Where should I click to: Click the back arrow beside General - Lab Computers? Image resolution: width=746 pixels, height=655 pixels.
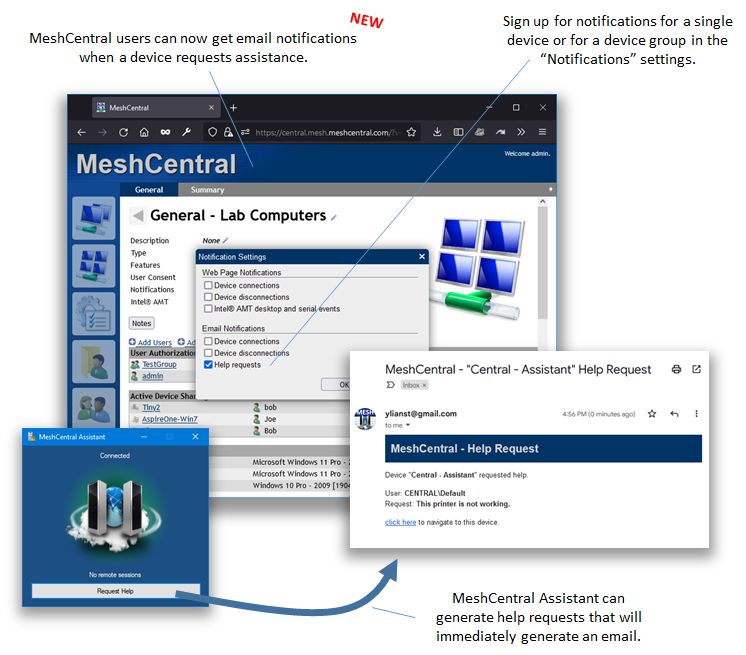point(137,216)
